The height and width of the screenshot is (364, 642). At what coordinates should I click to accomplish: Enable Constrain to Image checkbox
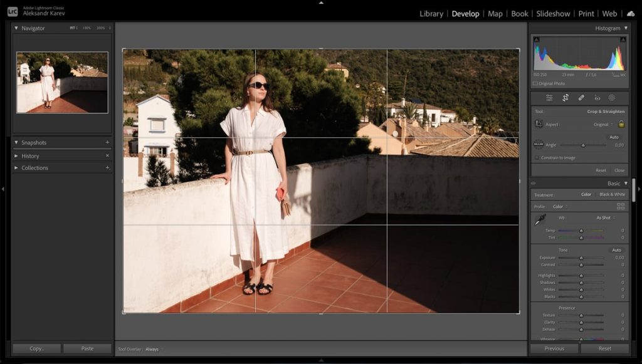tap(537, 158)
